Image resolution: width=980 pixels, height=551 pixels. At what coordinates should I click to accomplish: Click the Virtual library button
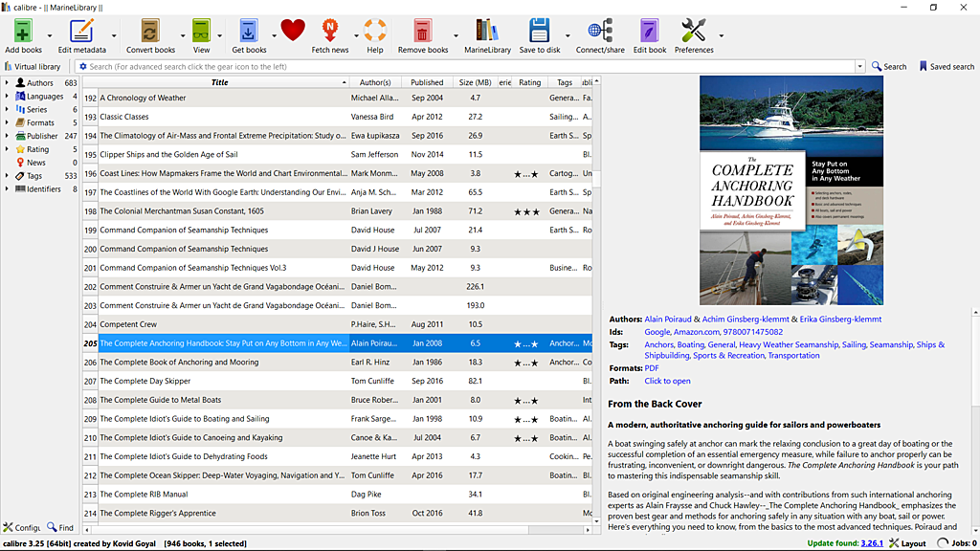click(33, 66)
